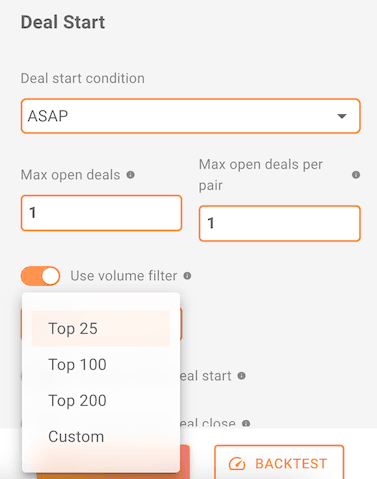Click the gauge icon on the Backtest button
Image resolution: width=377 pixels, height=479 pixels.
click(x=237, y=464)
